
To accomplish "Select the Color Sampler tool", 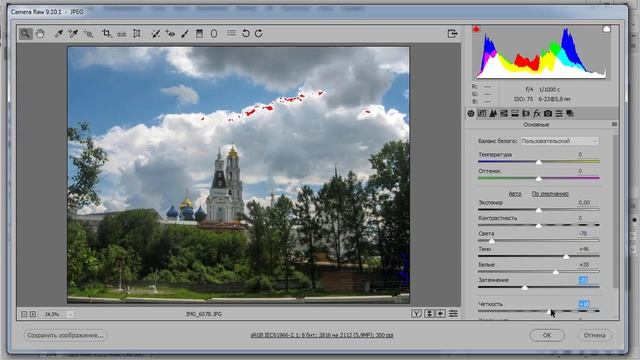I will (x=73, y=33).
